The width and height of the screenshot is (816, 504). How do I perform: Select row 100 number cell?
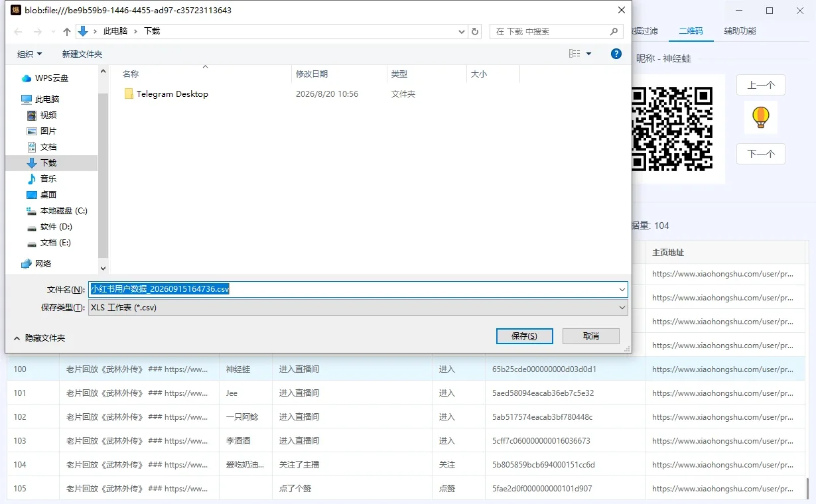pos(33,369)
